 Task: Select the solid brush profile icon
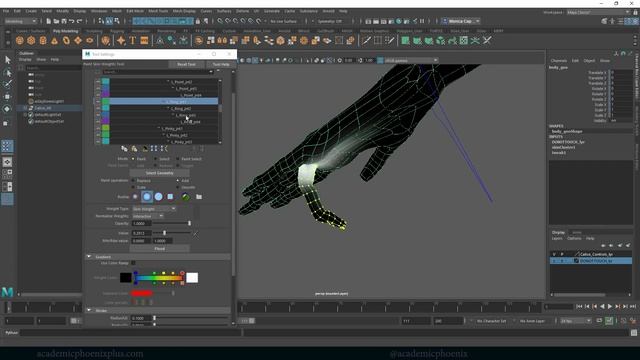click(158, 197)
